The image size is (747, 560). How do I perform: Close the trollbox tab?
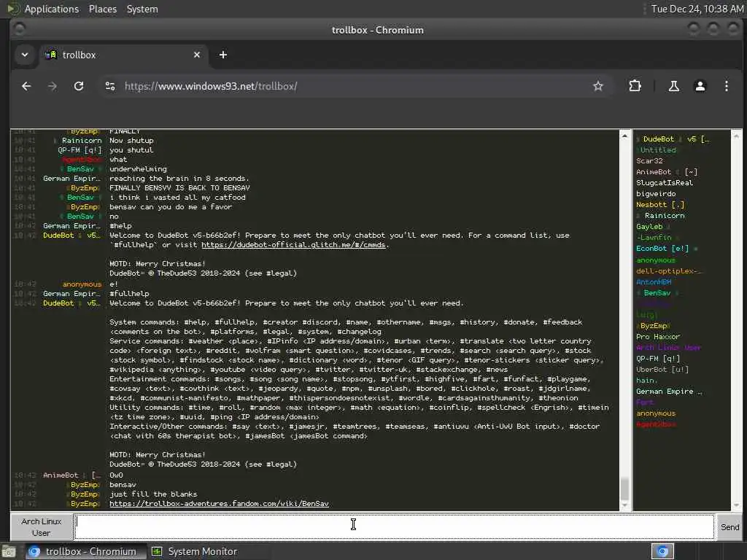(x=197, y=55)
